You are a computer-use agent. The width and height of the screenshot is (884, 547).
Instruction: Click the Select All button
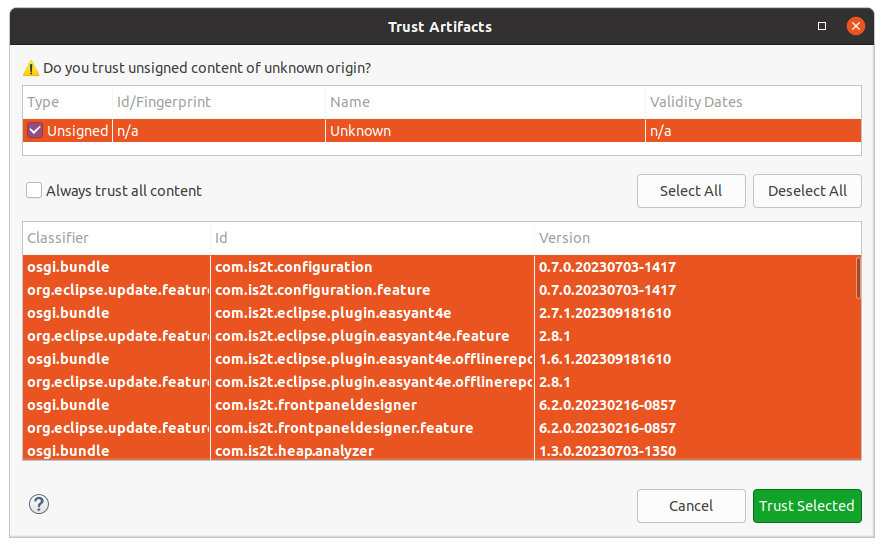pos(691,191)
